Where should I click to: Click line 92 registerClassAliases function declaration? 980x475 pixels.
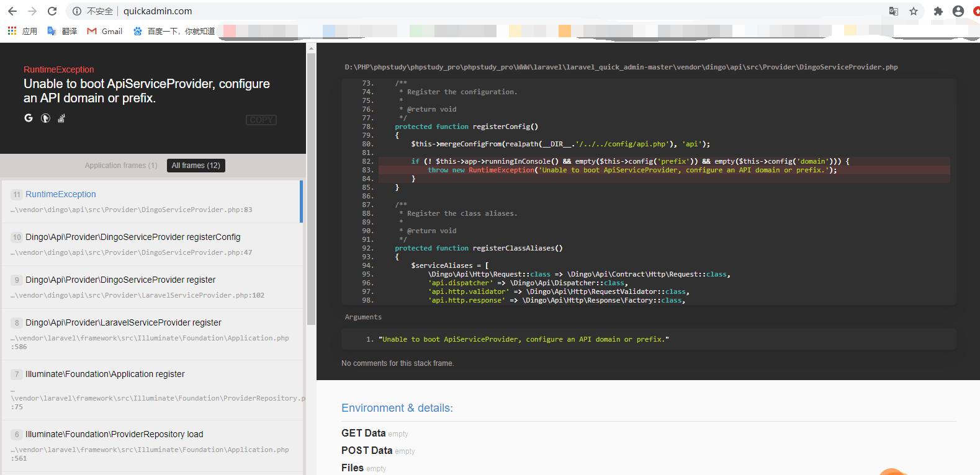479,248
